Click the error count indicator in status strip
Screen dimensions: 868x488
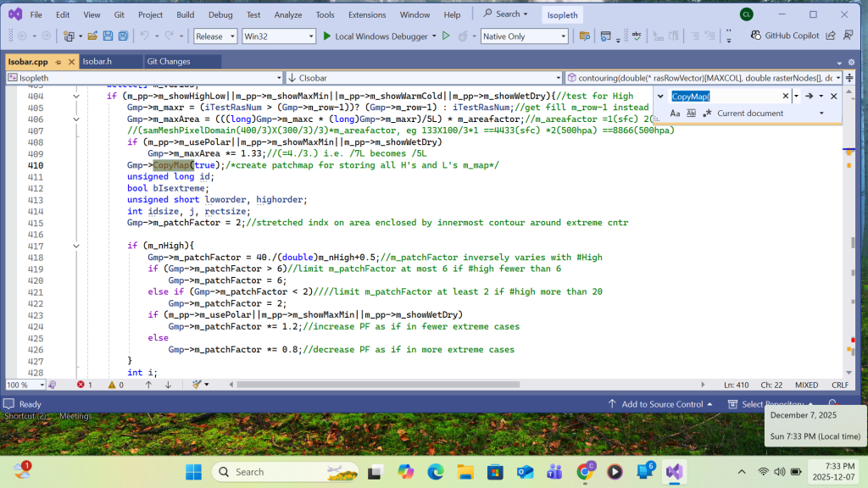tap(85, 385)
